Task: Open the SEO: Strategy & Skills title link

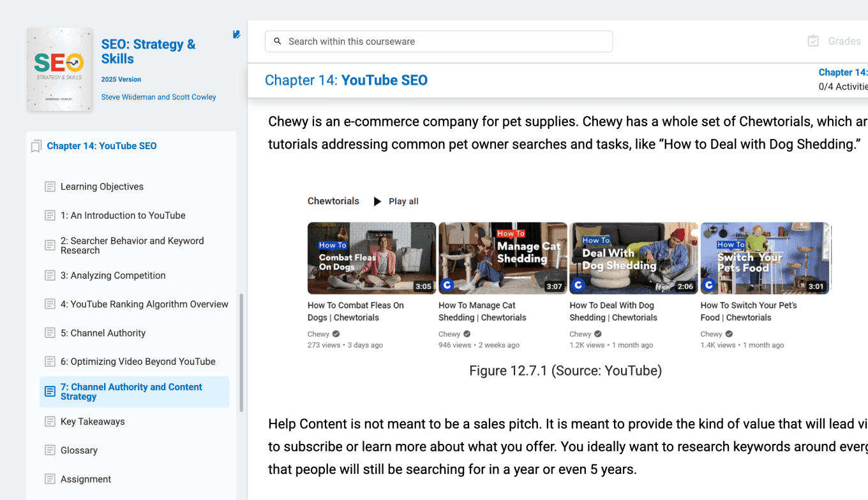Action: (148, 52)
